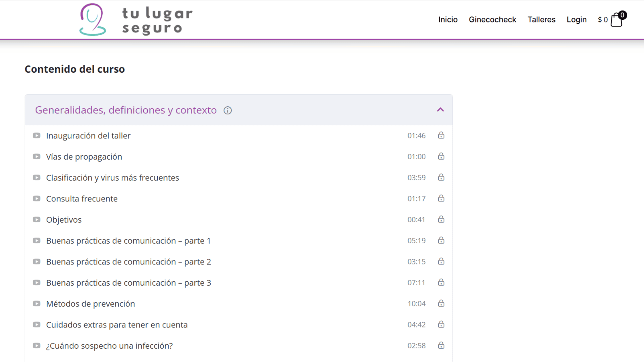Screen dimensions: 644x362
Task: Click info icon beside Generalidades section title
Action: pos(228,110)
